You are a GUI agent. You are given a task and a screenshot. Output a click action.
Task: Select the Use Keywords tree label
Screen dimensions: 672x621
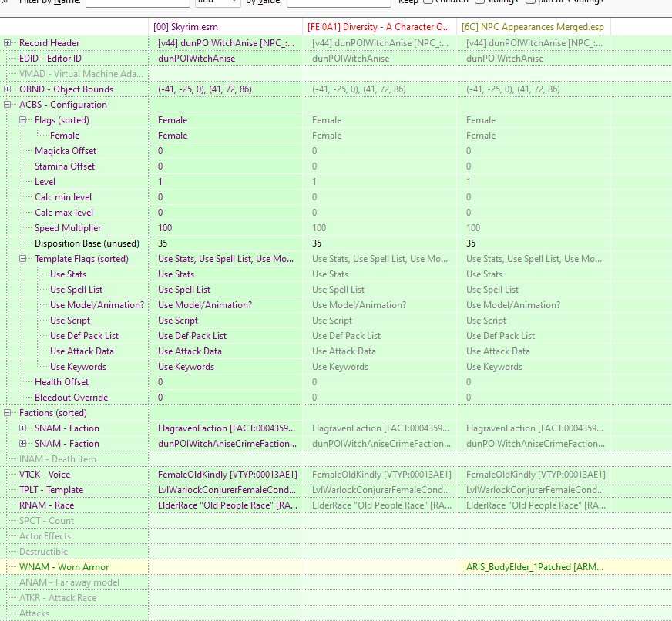click(x=78, y=367)
